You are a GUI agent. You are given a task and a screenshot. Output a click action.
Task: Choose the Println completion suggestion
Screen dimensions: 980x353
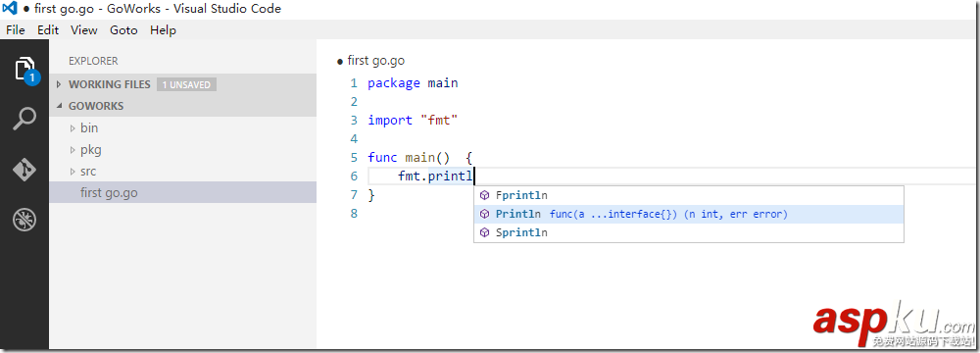point(688,214)
